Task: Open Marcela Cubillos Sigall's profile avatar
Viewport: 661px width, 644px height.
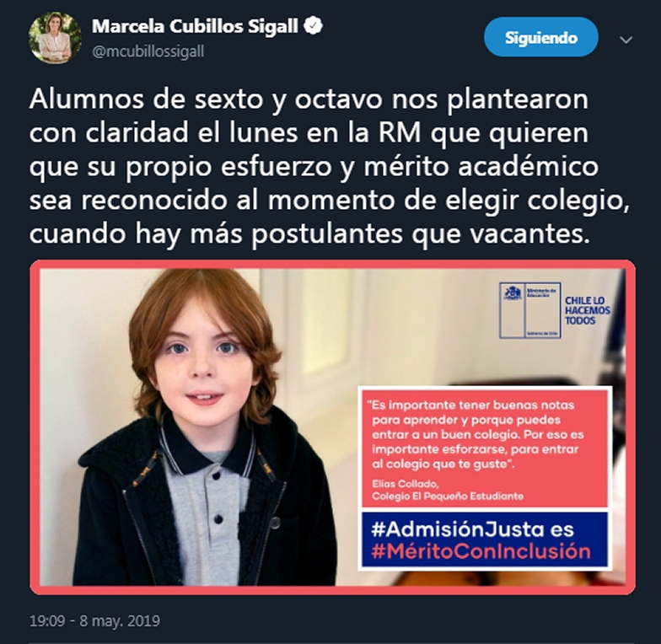Action: pos(55,37)
